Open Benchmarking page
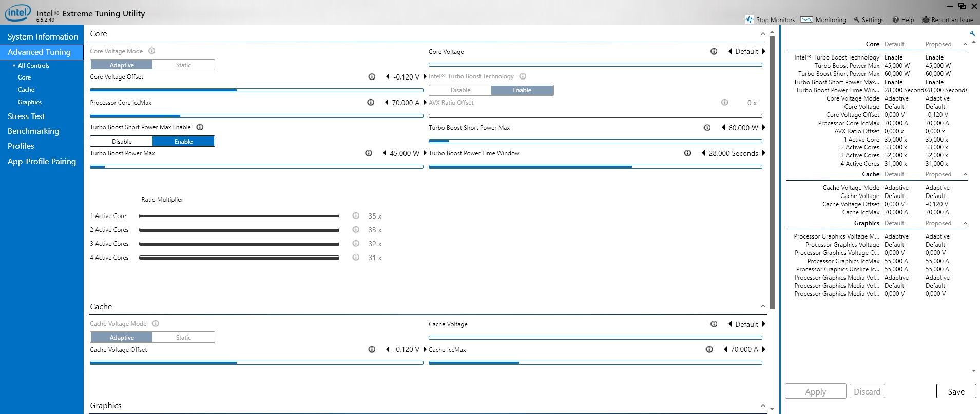This screenshot has height=414, width=980. [33, 131]
